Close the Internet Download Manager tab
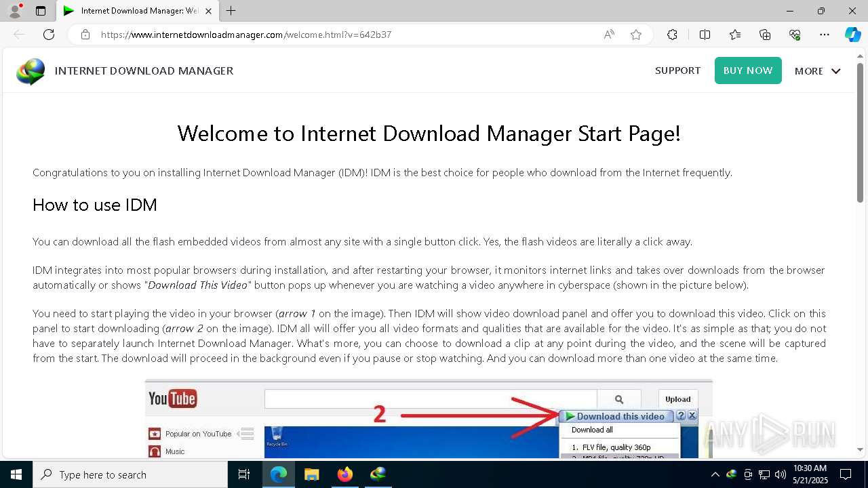Viewport: 868px width, 488px height. 208,11
